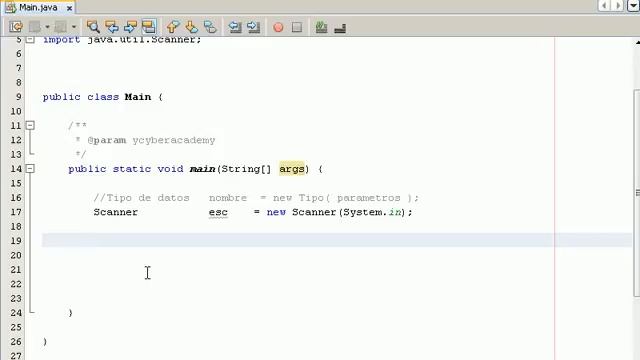The width and height of the screenshot is (640, 360).
Task: Click Find Previous Occurrence icon
Action: pyautogui.click(x=112, y=27)
